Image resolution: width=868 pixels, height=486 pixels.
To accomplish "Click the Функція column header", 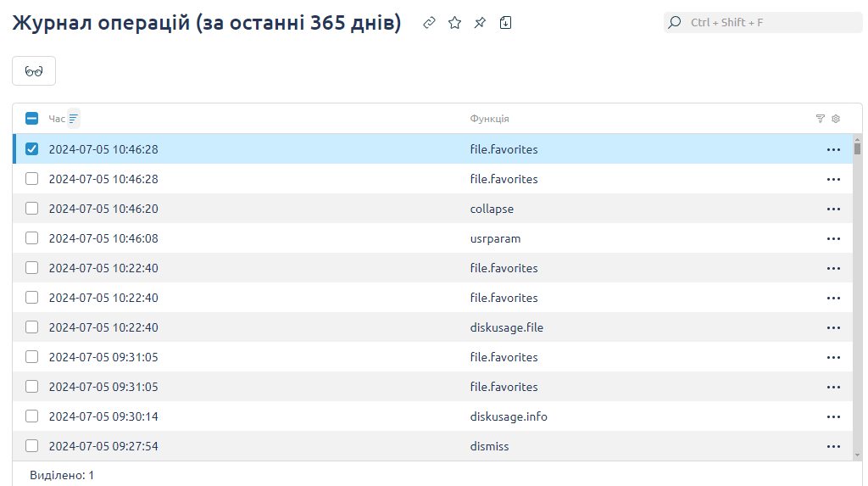I will point(489,119).
